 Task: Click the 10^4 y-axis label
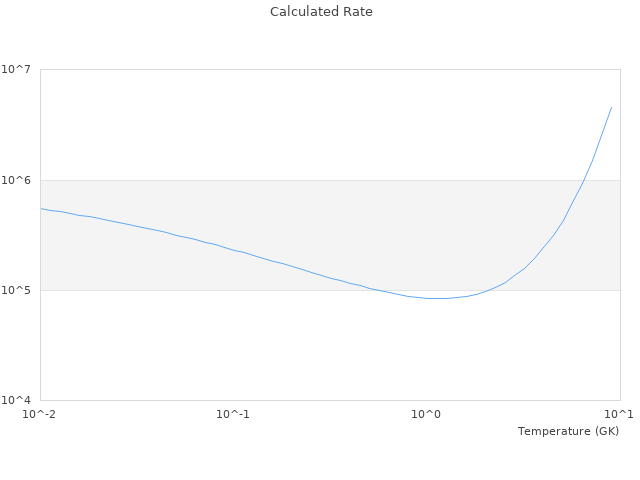(17, 401)
